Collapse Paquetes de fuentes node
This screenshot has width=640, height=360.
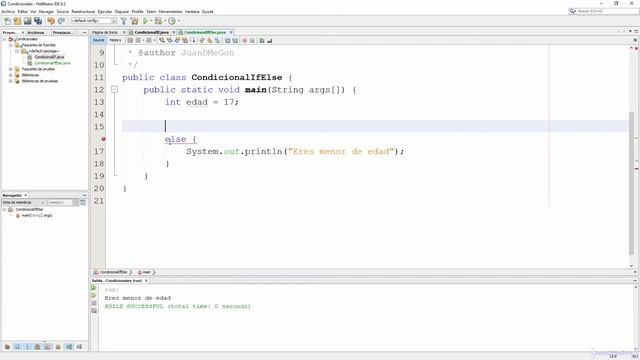(11, 45)
